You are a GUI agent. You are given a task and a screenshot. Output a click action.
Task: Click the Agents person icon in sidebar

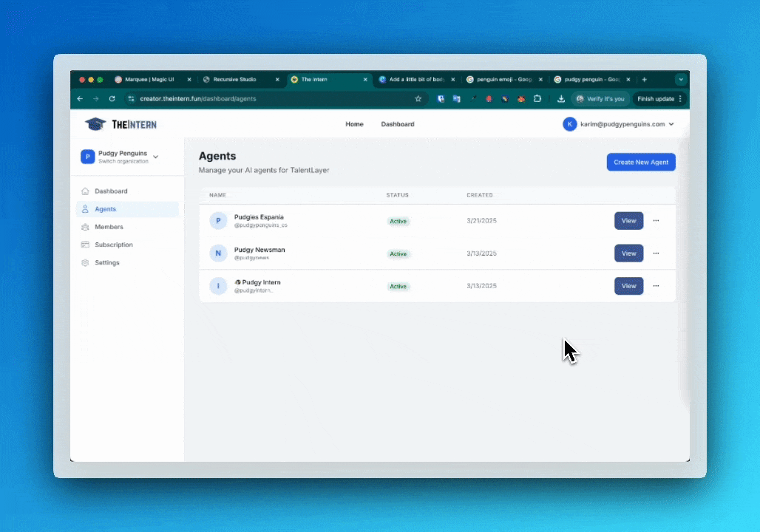pyautogui.click(x=85, y=209)
